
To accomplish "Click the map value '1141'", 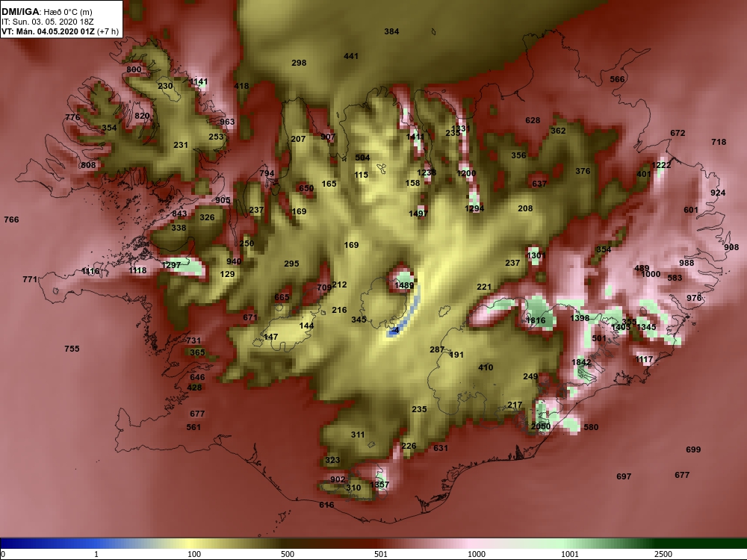I will point(199,82).
